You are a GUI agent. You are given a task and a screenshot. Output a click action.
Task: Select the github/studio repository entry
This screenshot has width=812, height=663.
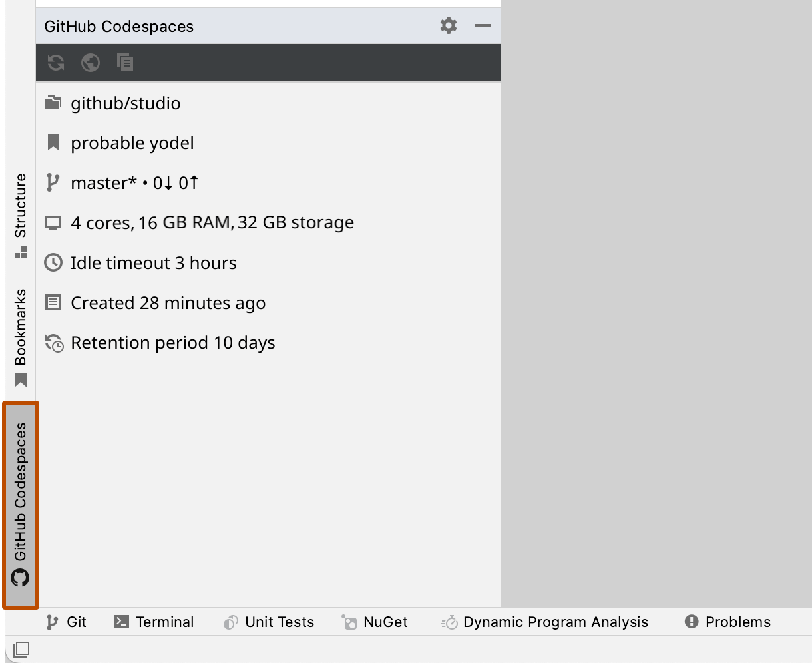pyautogui.click(x=126, y=103)
